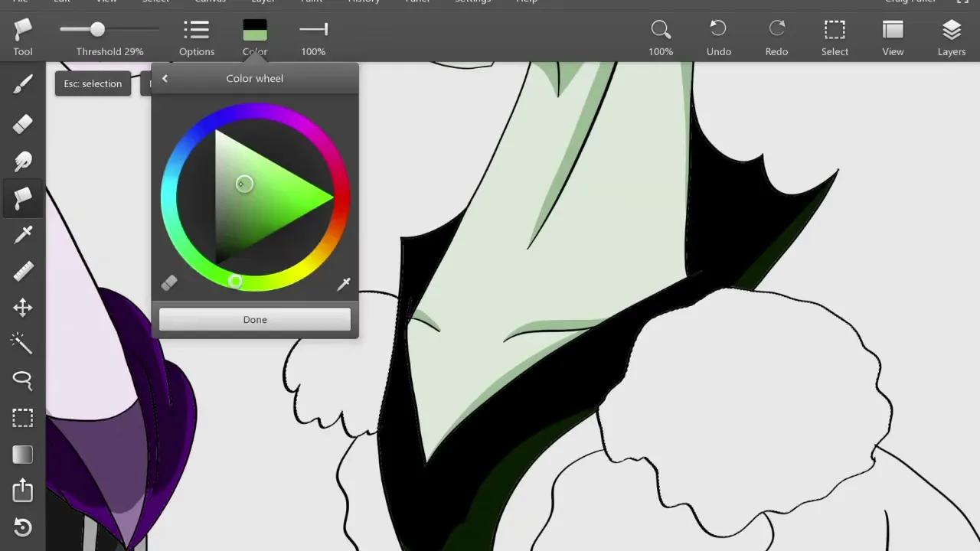The image size is (980, 551).
Task: Go back from Color wheel panel
Action: 165,78
